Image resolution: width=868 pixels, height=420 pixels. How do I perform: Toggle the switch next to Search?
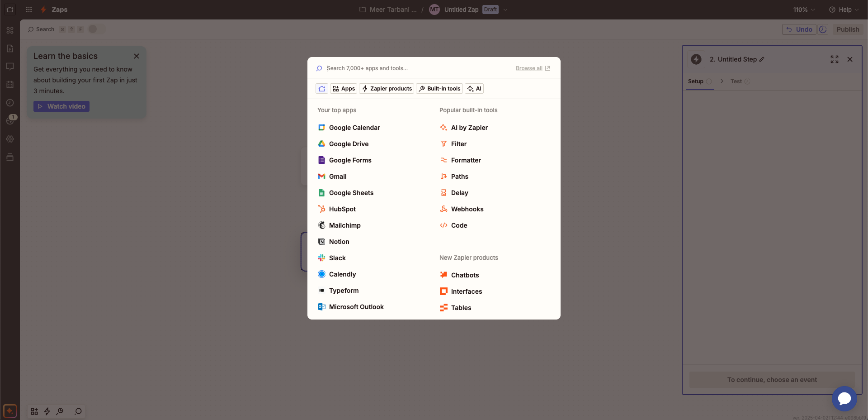(x=96, y=29)
